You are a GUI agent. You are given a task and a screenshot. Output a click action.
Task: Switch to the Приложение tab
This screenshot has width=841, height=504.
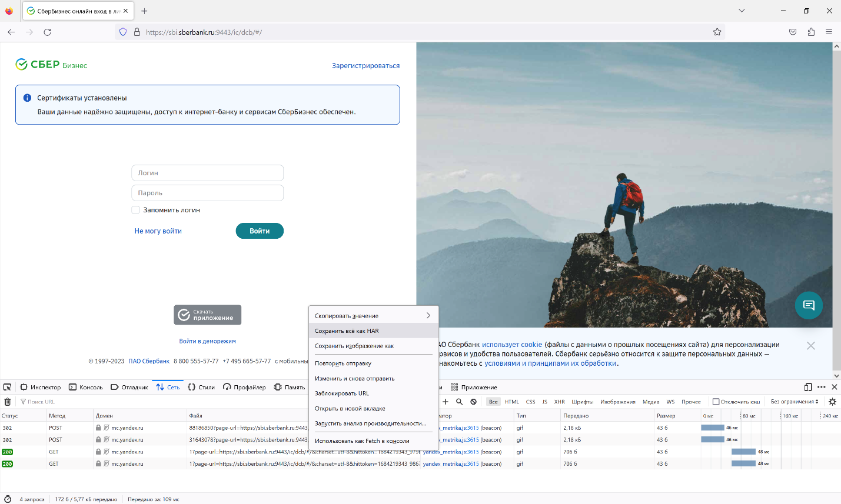[x=474, y=387]
